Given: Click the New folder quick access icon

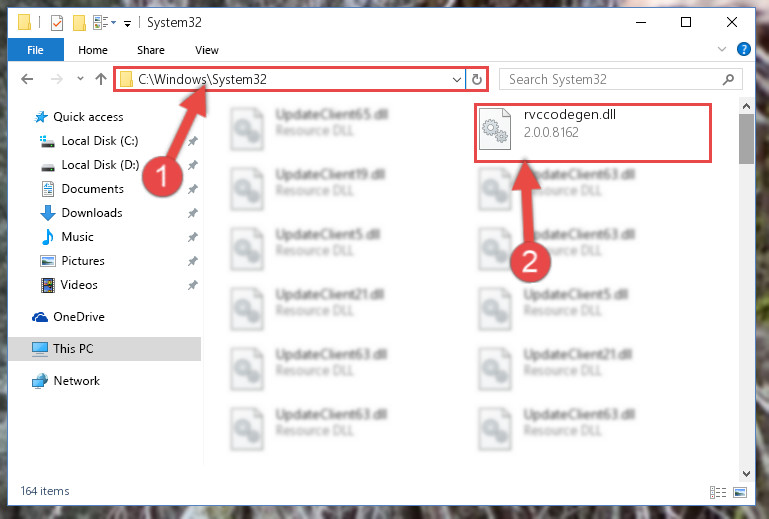Looking at the screenshot, I should 79,23.
